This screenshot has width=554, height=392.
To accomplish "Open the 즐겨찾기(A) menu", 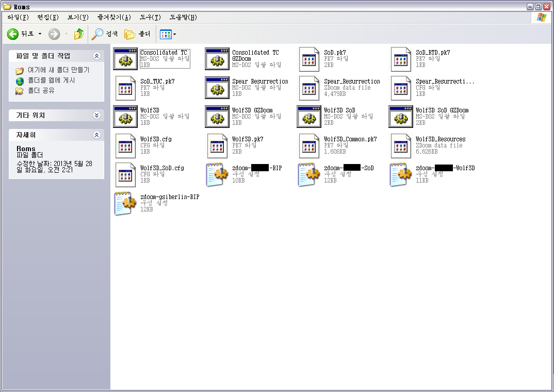I will point(114,18).
